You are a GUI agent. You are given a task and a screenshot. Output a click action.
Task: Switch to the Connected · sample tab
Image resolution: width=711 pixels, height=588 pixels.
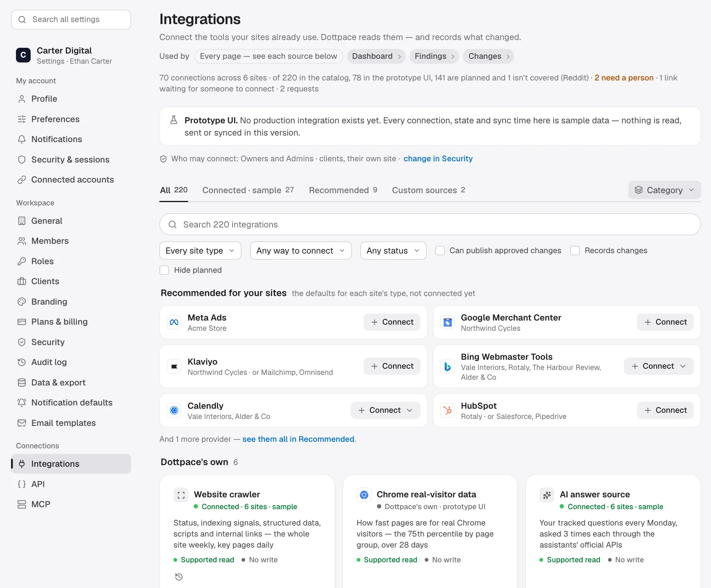[248, 190]
